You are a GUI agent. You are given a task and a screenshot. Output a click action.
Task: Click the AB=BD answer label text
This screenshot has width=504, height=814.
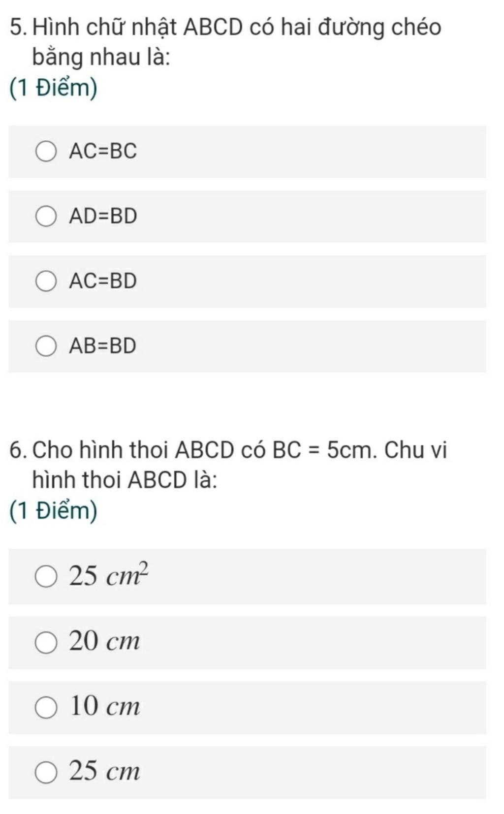click(x=102, y=346)
